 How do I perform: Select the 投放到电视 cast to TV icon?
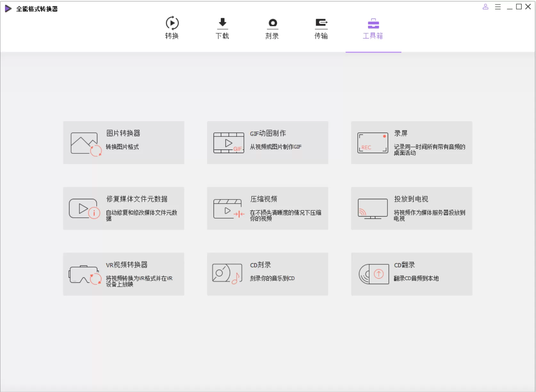(373, 209)
